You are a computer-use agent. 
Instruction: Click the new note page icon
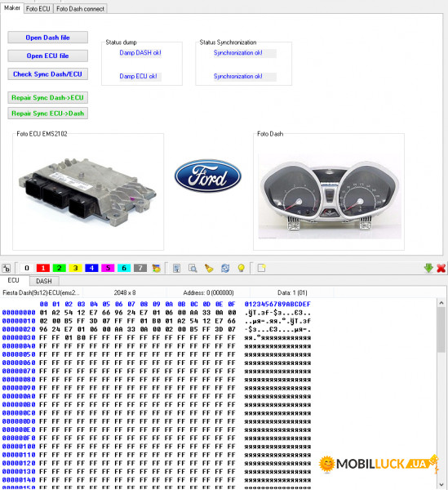point(261,268)
